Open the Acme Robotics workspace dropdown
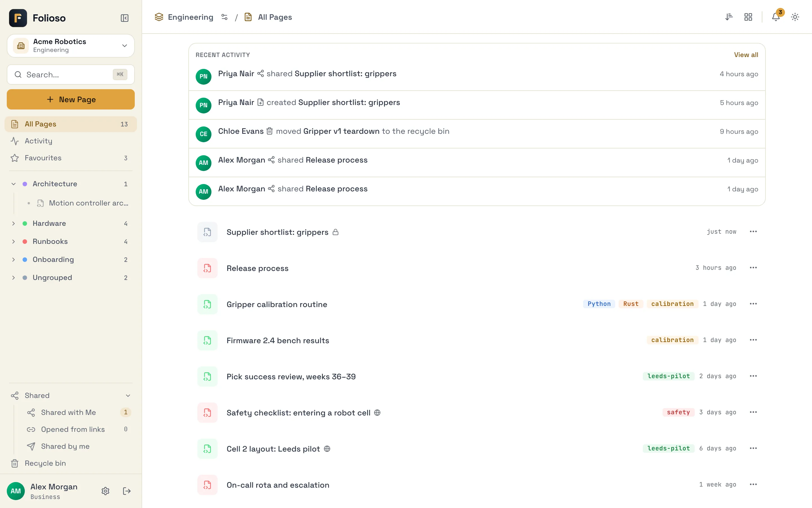The image size is (812, 508). (71, 46)
